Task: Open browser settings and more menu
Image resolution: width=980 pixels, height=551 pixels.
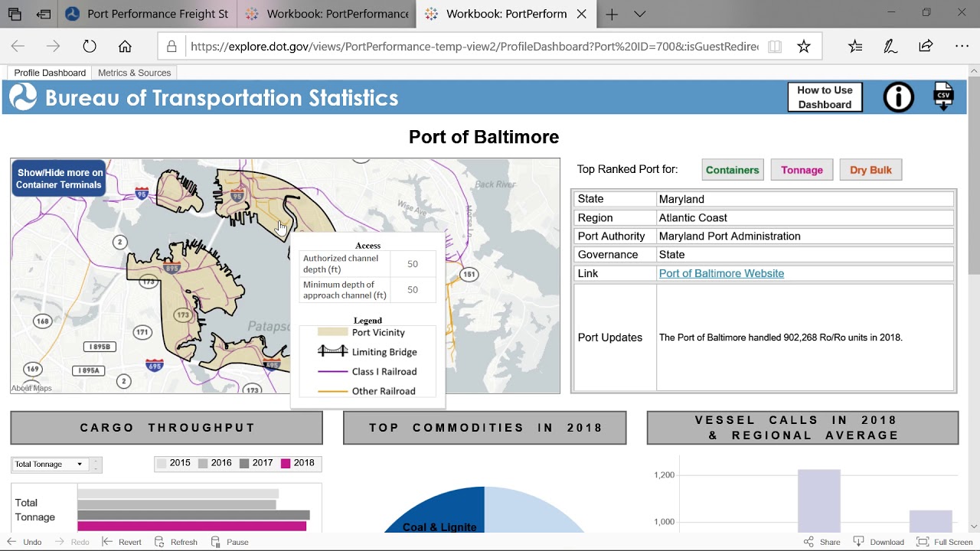Action: pyautogui.click(x=962, y=47)
